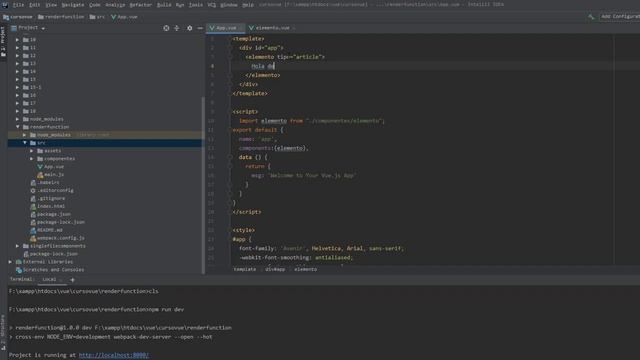Click the div#app breadcrumb below editor

click(275, 269)
